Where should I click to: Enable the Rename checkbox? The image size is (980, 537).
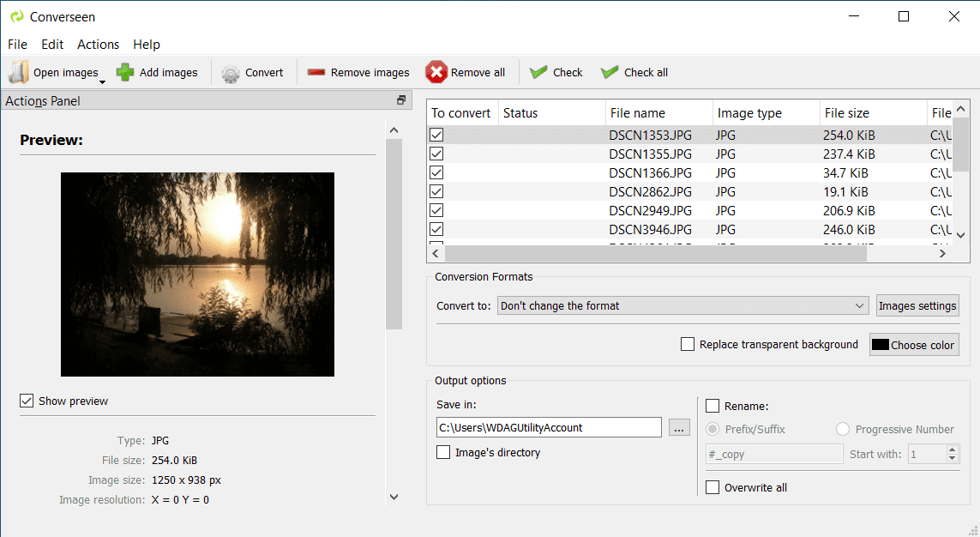(x=712, y=406)
